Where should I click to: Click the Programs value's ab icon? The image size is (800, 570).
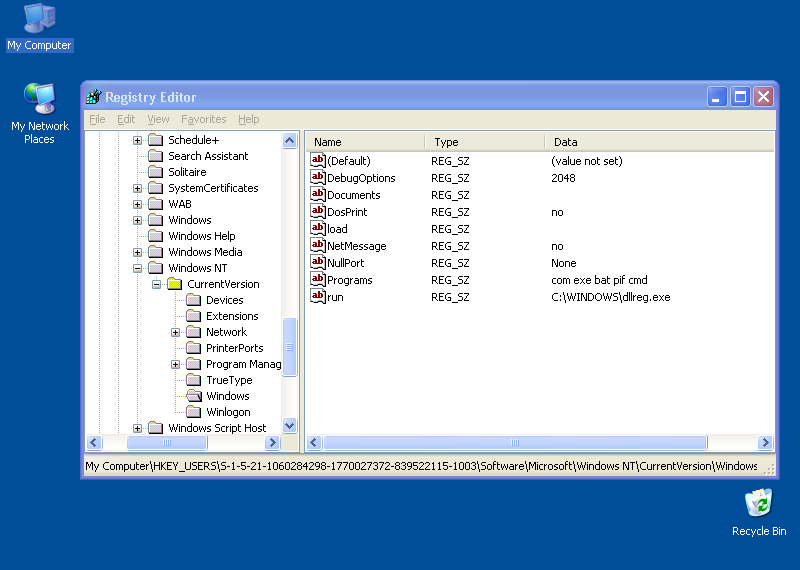(318, 280)
